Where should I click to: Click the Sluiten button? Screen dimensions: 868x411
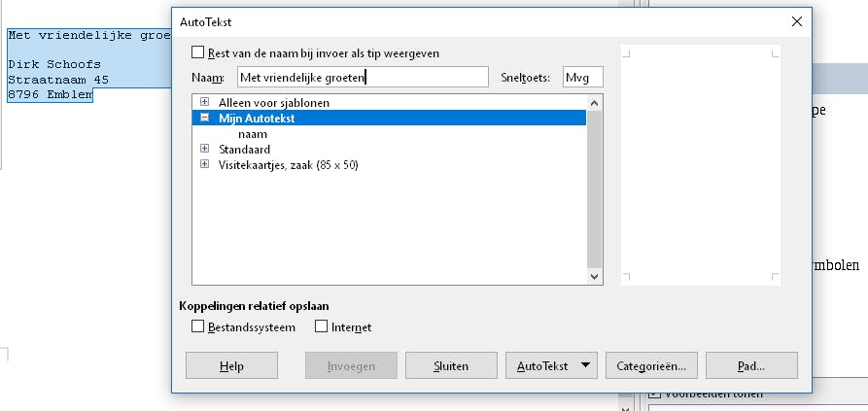(450, 366)
